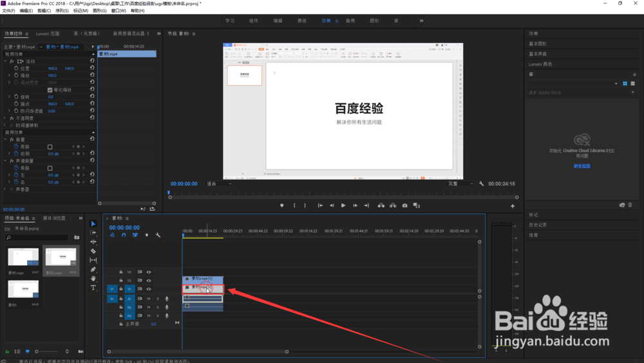This screenshot has width=644, height=363.
Task: Enable voice-over record on track A1
Action: tap(167, 299)
